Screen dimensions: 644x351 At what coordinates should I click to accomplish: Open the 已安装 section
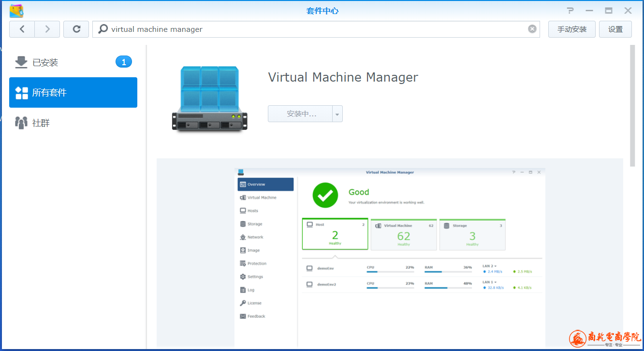73,62
